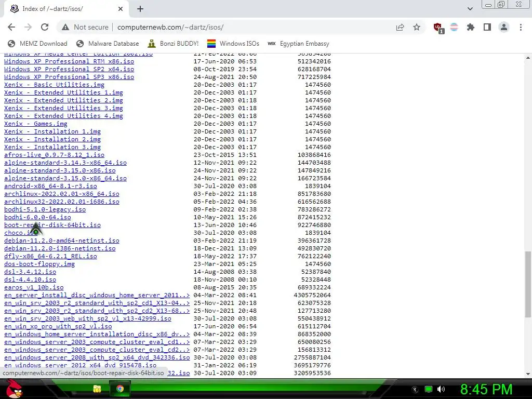The image size is (532, 399).
Task: Open the Egyptian Embassy bookmark
Action: coord(299,44)
